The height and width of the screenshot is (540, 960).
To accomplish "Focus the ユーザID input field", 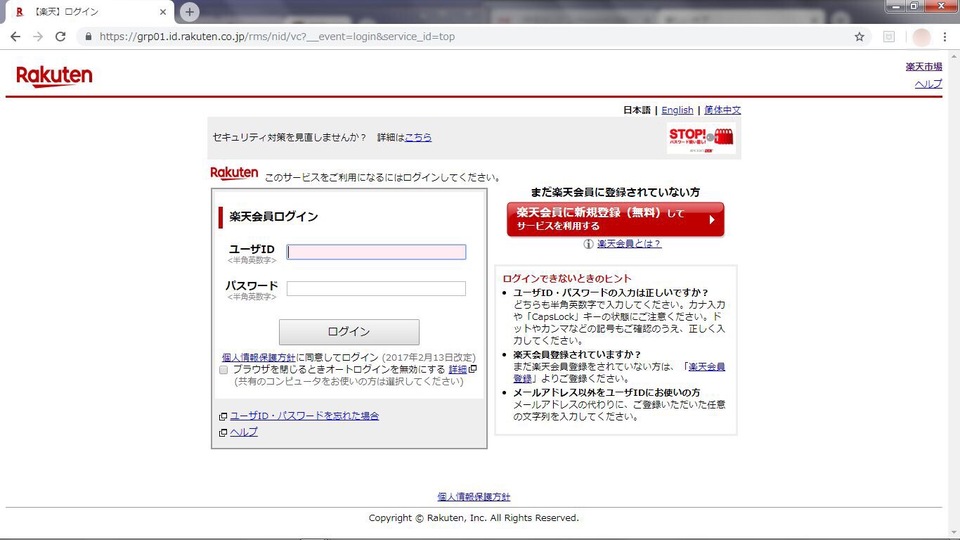I will (x=376, y=252).
